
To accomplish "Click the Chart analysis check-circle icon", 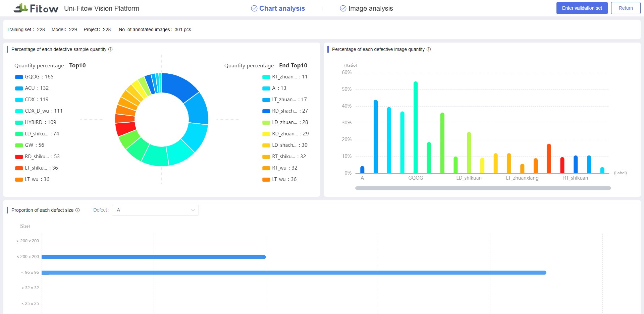I will click(254, 8).
